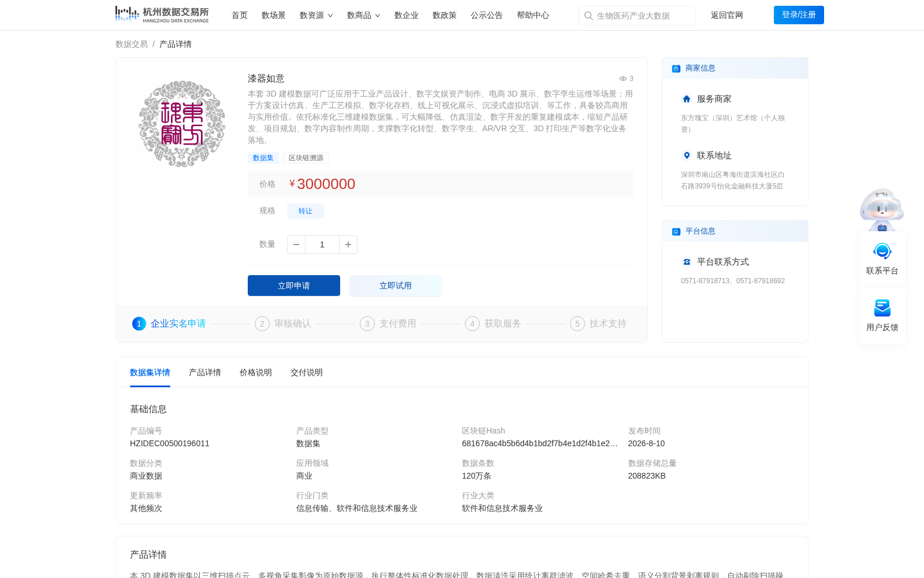Click the 区块链溯源 tag
This screenshot has width=924, height=578.
point(306,158)
